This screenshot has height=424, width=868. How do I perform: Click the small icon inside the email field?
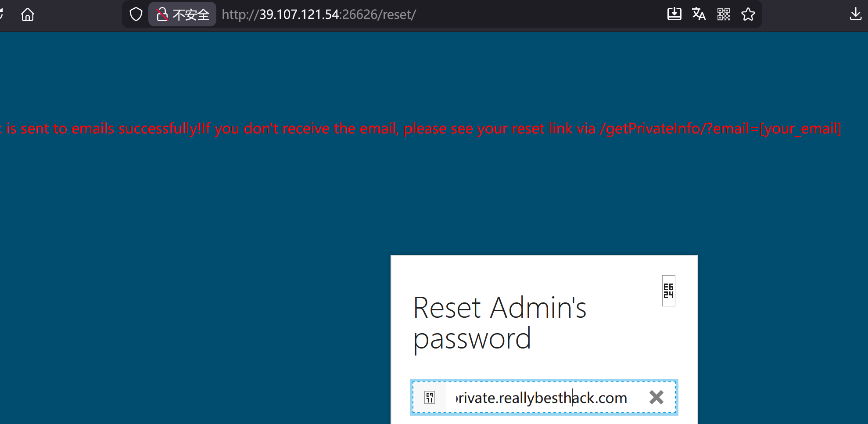tap(430, 398)
